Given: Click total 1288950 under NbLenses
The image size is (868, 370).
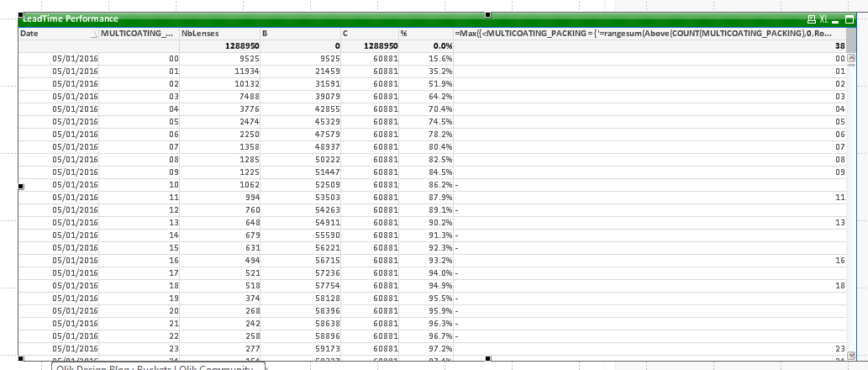Looking at the screenshot, I should (242, 46).
